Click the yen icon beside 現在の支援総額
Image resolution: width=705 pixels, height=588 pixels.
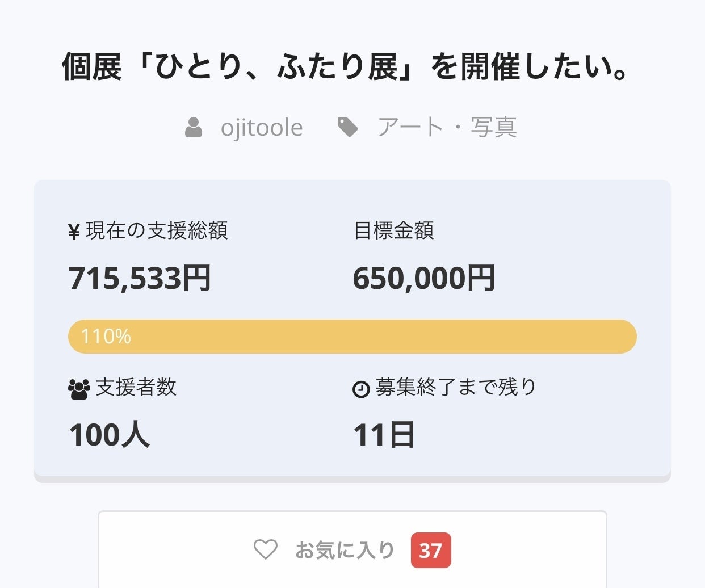point(74,232)
